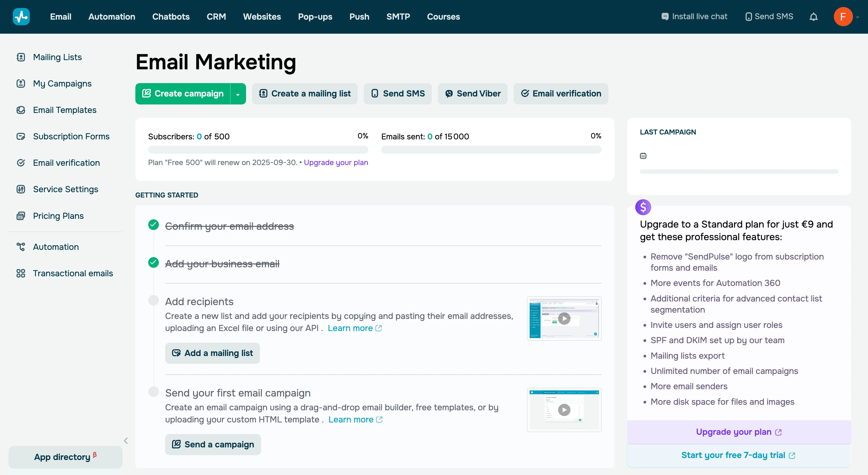
Task: Expand the Create campaign dropdown arrow
Action: (x=238, y=94)
